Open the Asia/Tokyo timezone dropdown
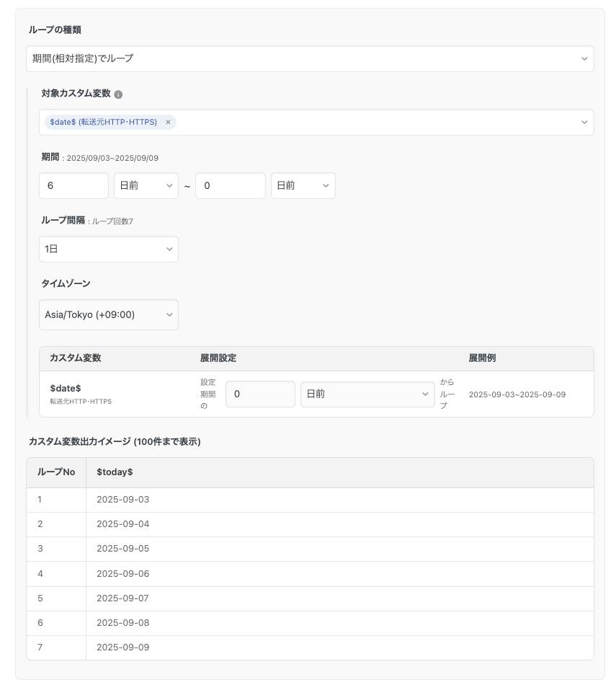Image resolution: width=616 pixels, height=685 pixels. click(x=108, y=315)
